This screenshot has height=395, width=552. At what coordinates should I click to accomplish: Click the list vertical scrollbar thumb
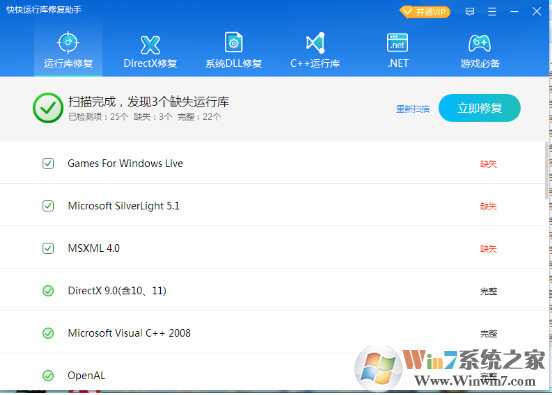(546, 171)
